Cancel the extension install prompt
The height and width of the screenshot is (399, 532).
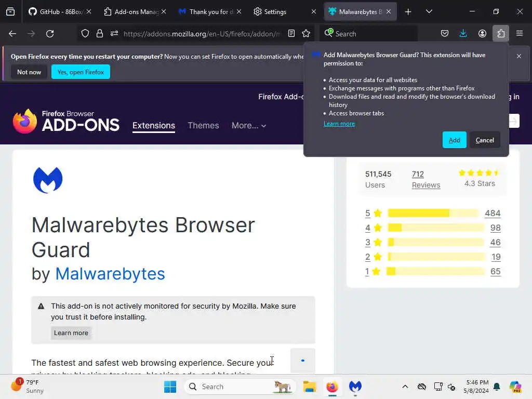pyautogui.click(x=485, y=140)
